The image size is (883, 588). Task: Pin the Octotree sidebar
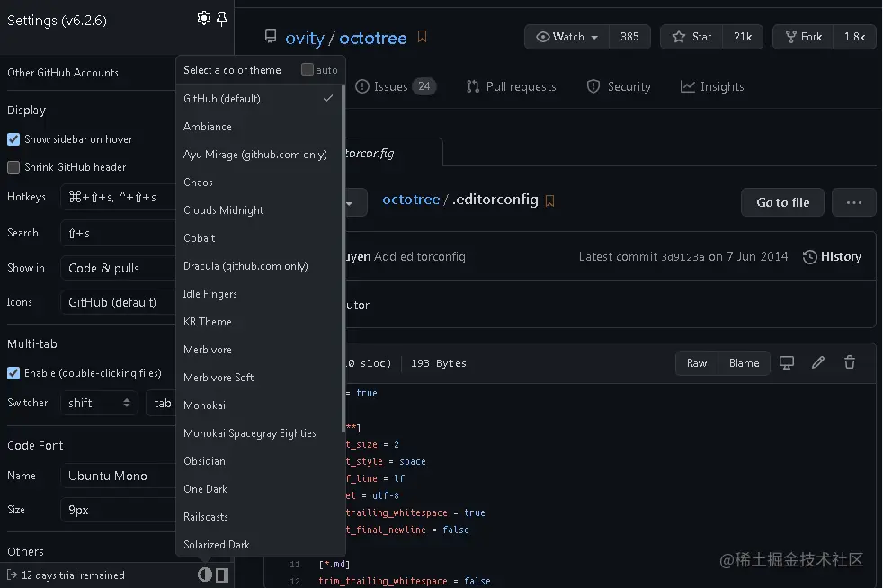pyautogui.click(x=222, y=19)
